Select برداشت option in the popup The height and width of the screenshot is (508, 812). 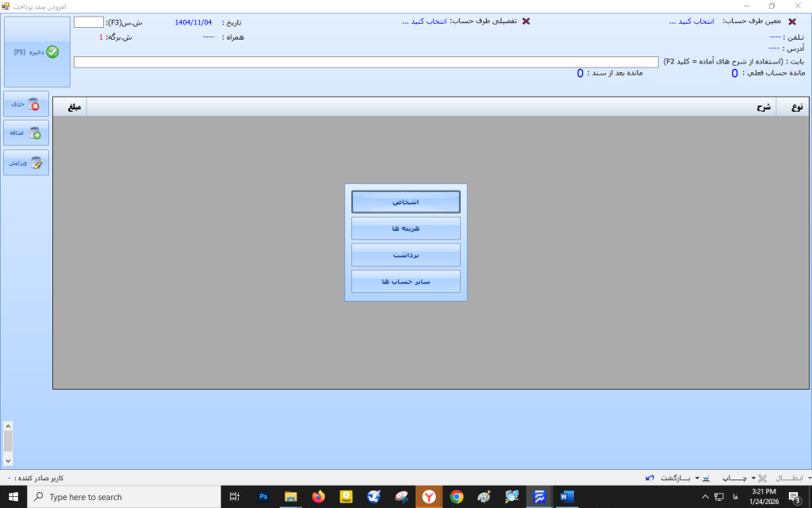pyautogui.click(x=405, y=255)
